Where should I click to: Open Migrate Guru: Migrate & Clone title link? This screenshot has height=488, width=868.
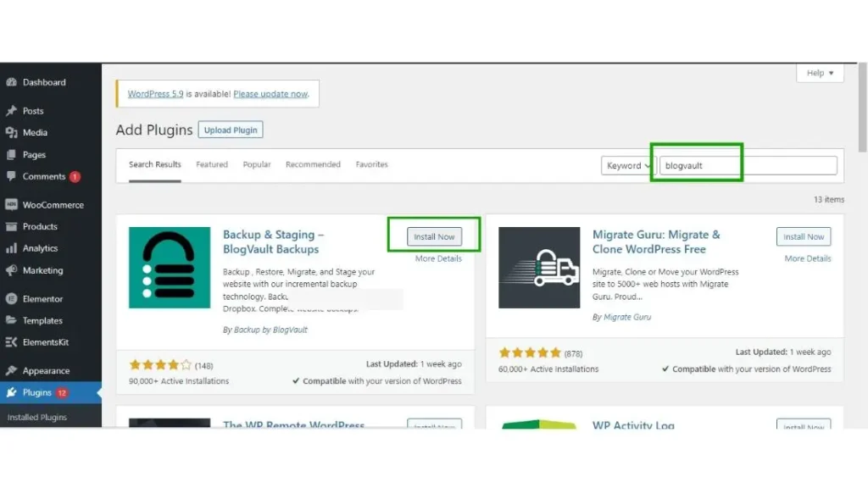coord(656,241)
